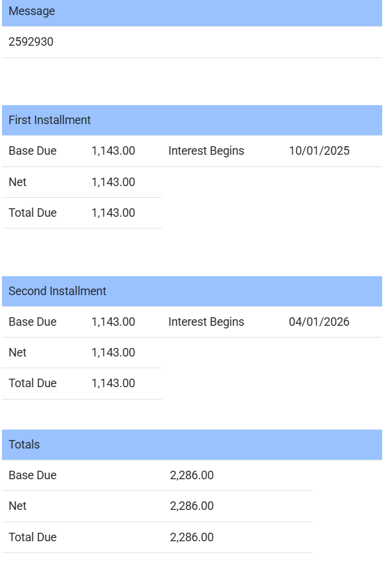The image size is (392, 568).
Task: Click the First Installment section header
Action: [x=50, y=120]
